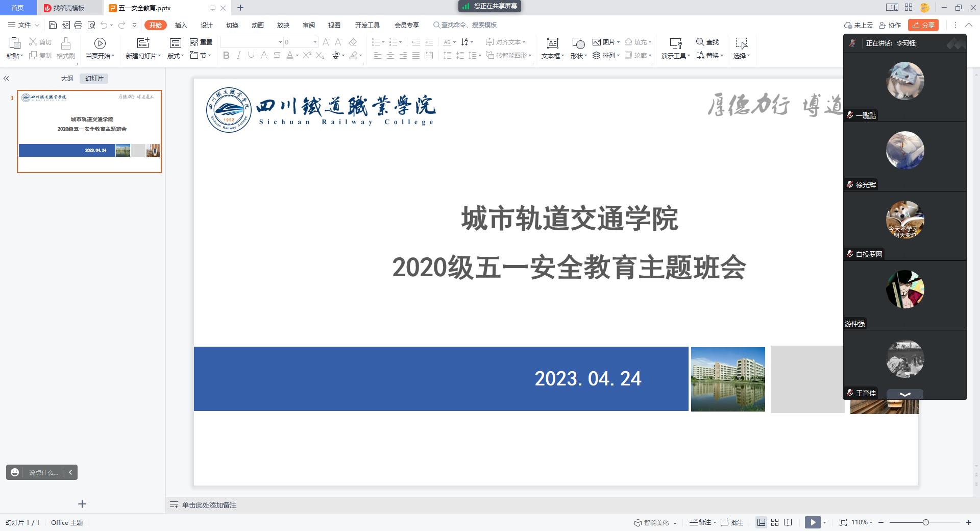Toggle slide sorter view in status bar
The width and height of the screenshot is (980, 531).
pyautogui.click(x=775, y=522)
